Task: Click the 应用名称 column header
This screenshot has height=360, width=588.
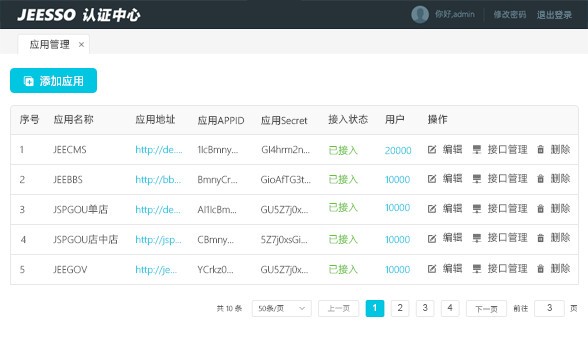Action: 74,120
